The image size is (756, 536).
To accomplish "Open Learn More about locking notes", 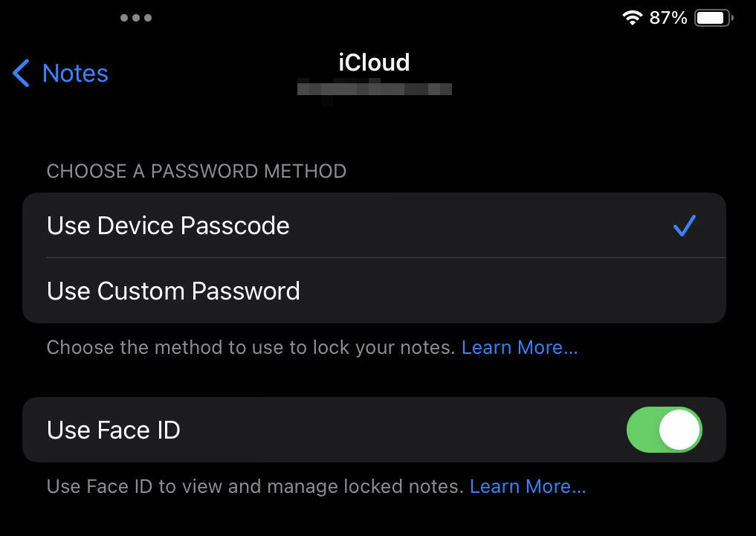I will click(x=520, y=347).
